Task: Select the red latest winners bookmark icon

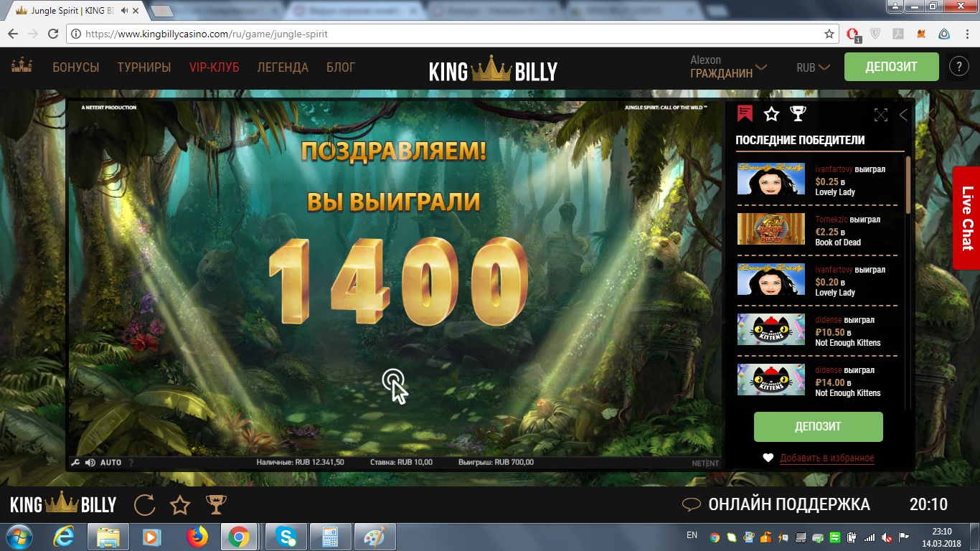Action: click(745, 114)
